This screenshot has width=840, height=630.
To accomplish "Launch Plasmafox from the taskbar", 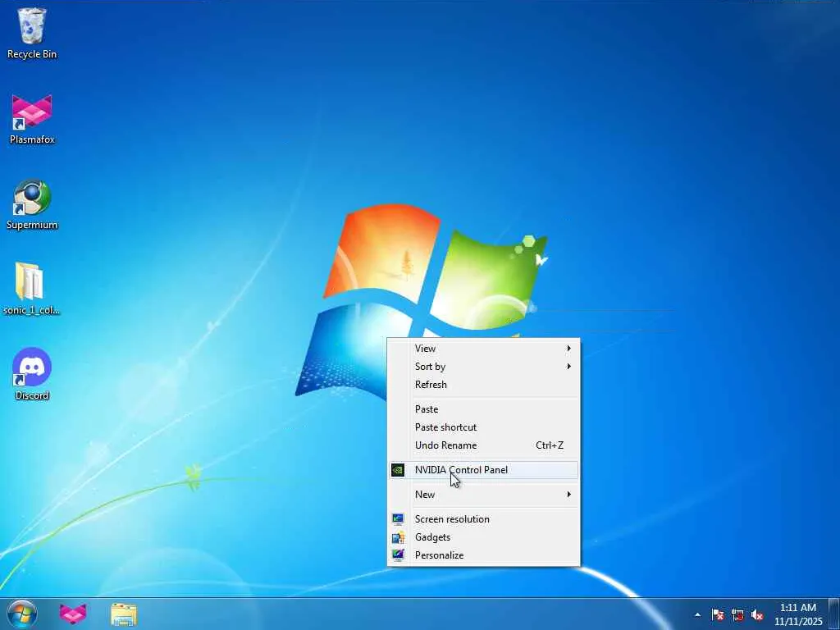I will (x=73, y=614).
